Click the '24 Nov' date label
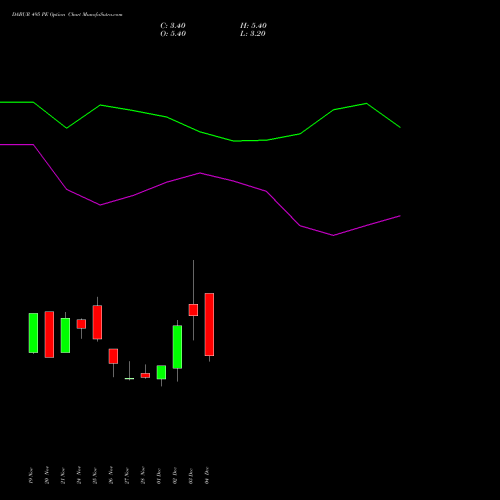Image resolution: width=500 pixels, height=500 pixels. (x=79, y=476)
